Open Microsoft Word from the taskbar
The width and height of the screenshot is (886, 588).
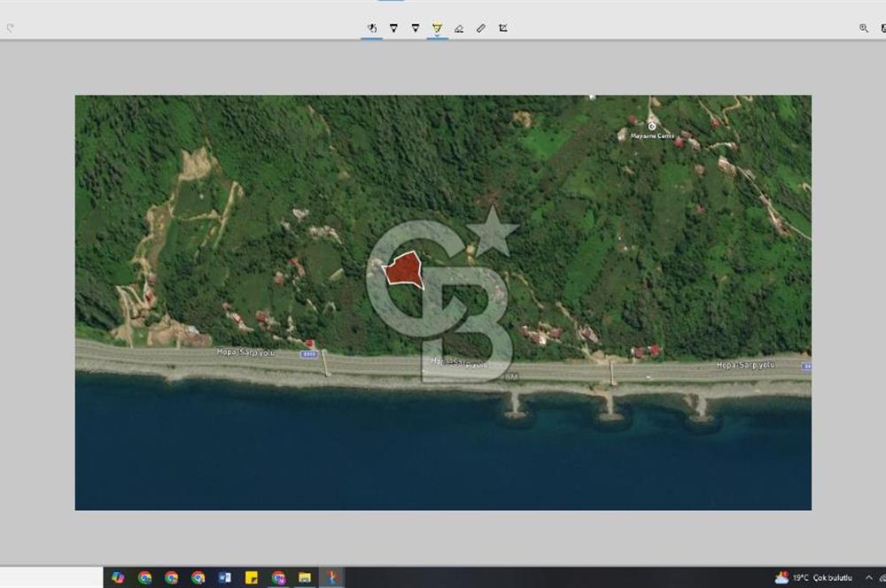tap(224, 577)
